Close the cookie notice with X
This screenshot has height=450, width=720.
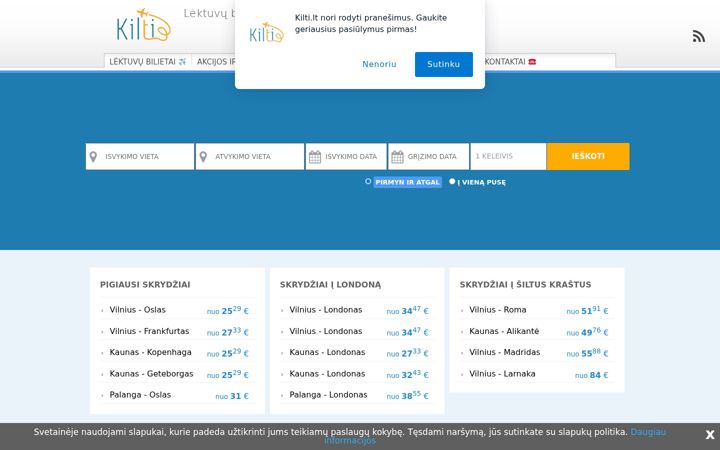pos(710,434)
